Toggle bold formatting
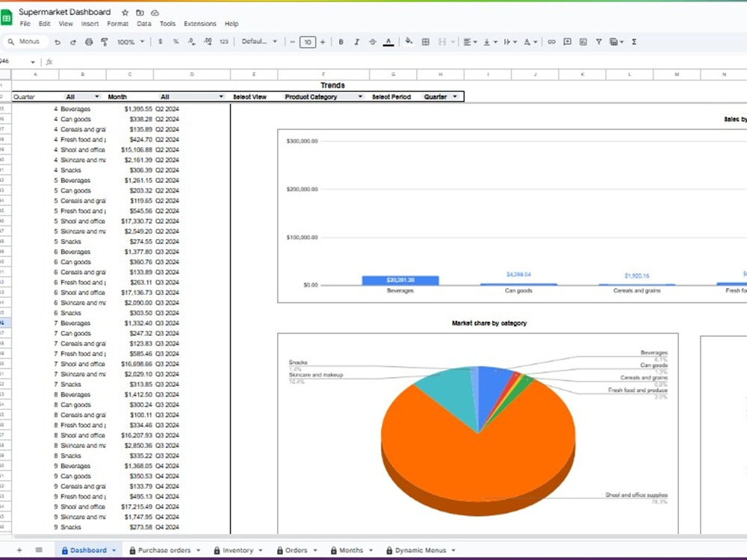747x560 pixels. (x=340, y=42)
